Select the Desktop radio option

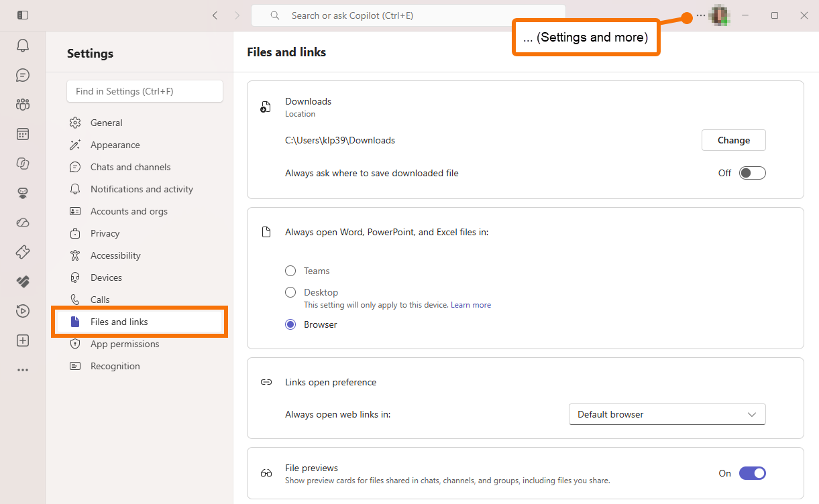click(290, 292)
